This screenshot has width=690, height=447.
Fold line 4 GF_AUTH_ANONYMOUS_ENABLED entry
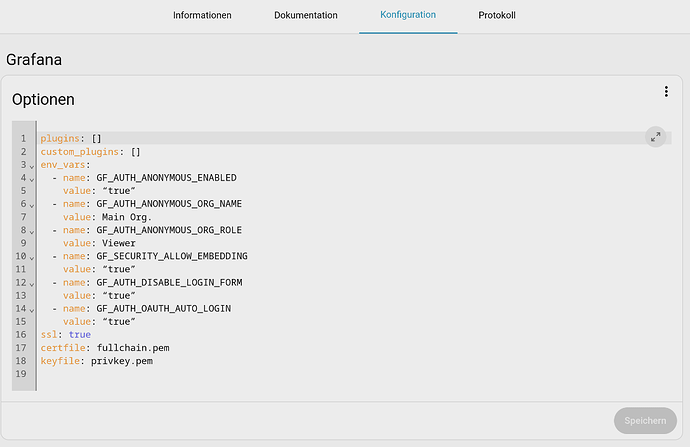[x=32, y=180]
